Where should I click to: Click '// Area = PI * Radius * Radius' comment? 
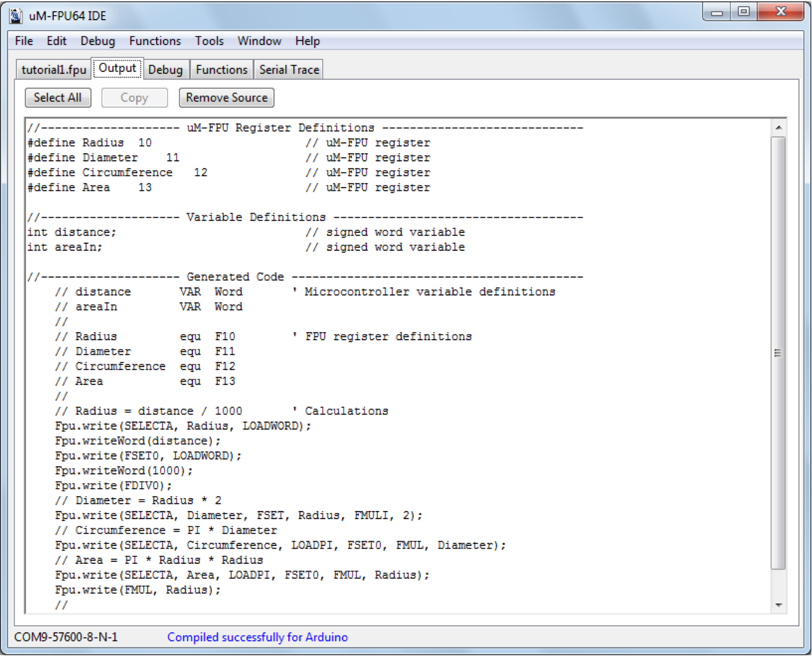(159, 560)
